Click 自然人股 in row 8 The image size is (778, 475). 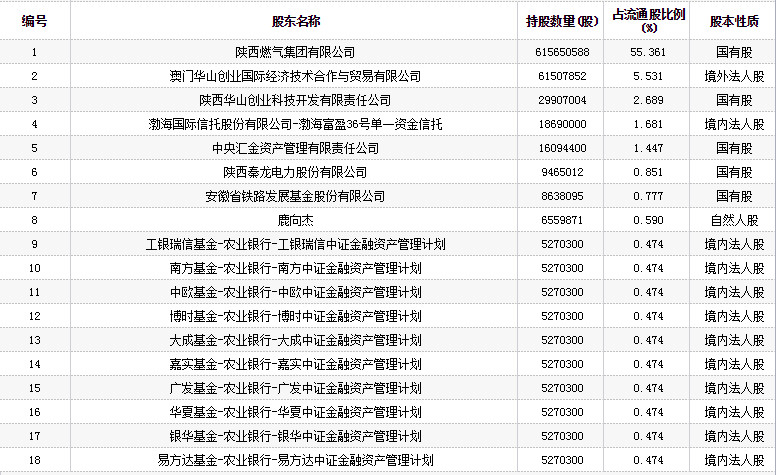click(734, 220)
